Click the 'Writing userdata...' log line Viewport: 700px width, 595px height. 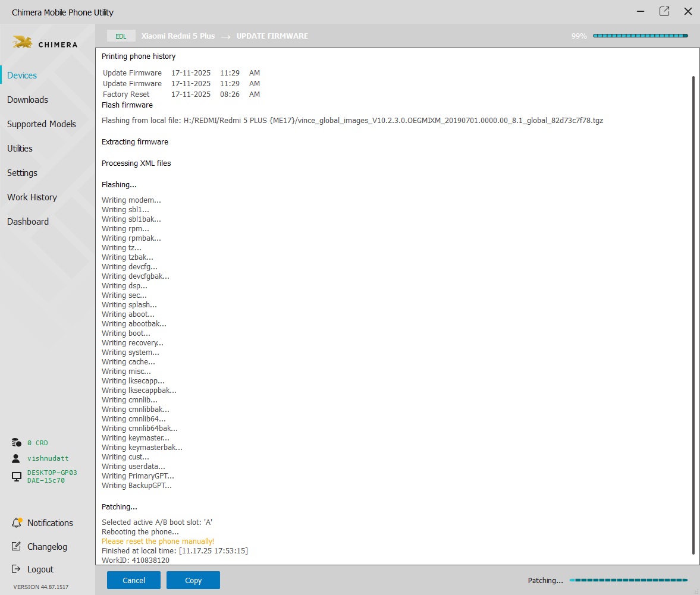point(133,467)
